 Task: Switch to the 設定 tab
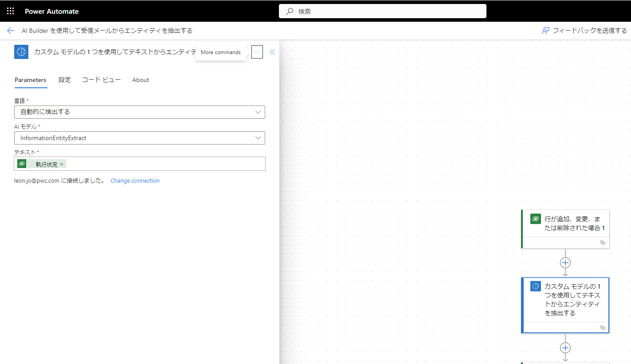[x=65, y=80]
